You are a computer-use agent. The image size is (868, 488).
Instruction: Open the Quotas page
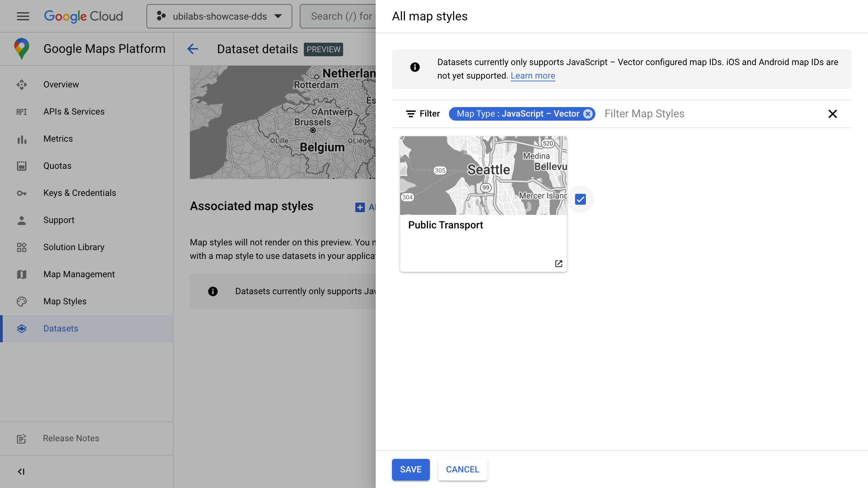86,166
